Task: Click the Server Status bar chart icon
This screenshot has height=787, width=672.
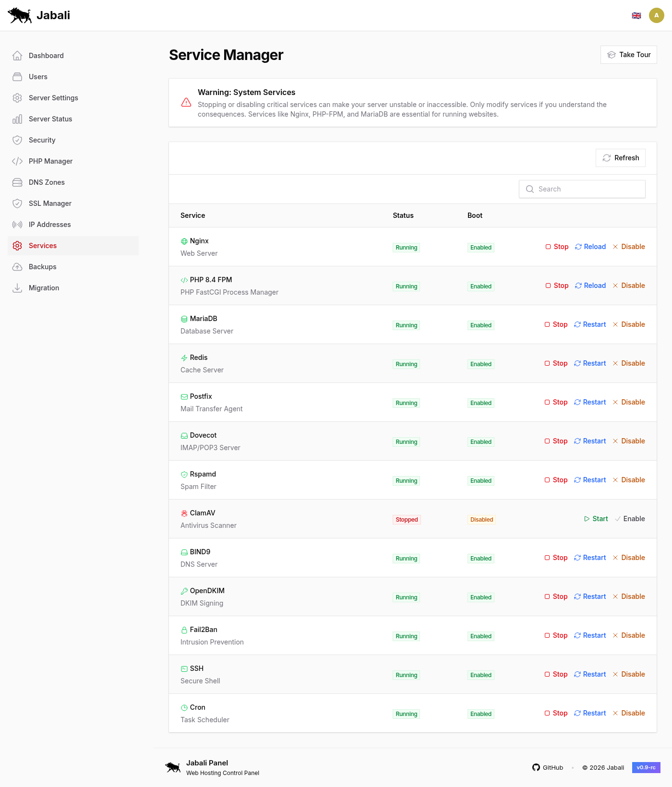Action: click(17, 119)
